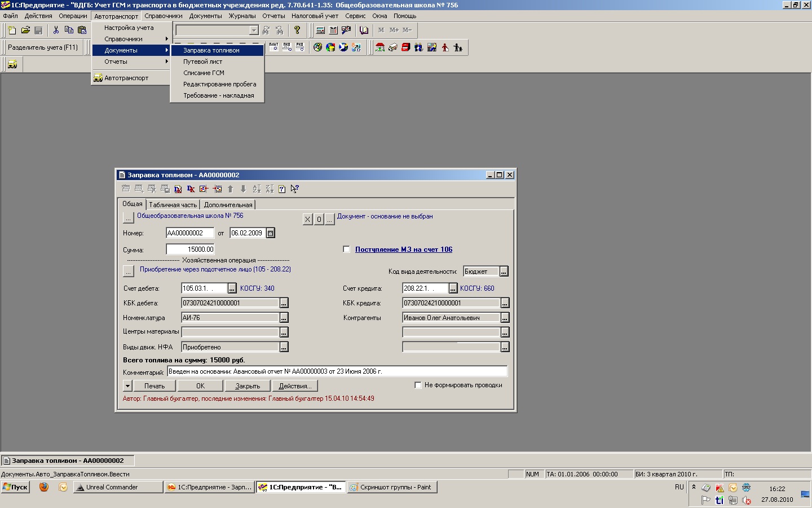The image size is (812, 508).
Task: Open selection for КБК кредита field
Action: 505,303
